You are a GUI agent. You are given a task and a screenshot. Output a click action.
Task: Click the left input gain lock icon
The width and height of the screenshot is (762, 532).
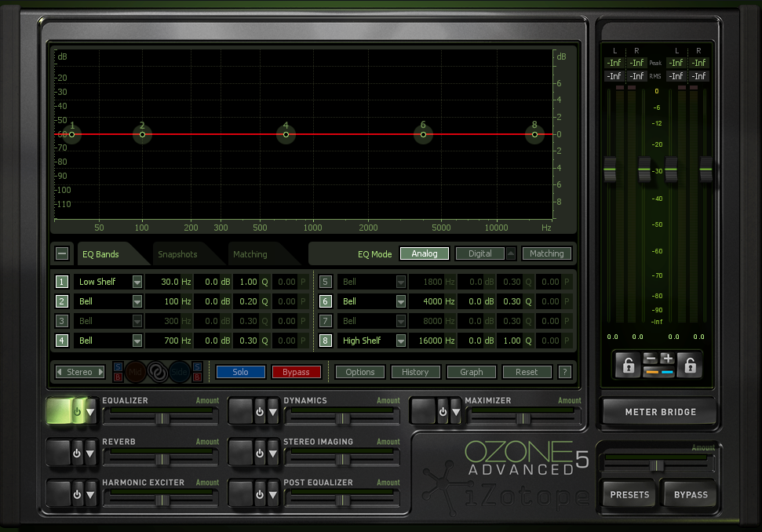[x=629, y=365]
